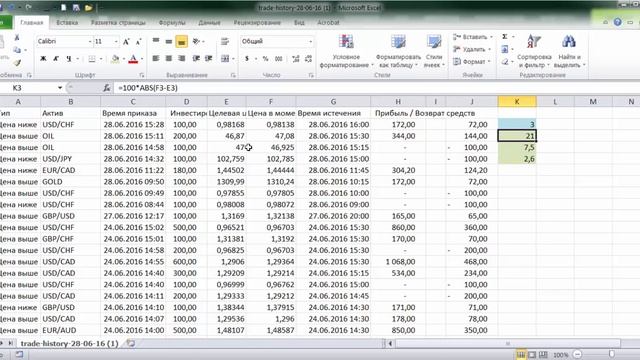
Task: Apply accounting currency format
Action: 247,59
